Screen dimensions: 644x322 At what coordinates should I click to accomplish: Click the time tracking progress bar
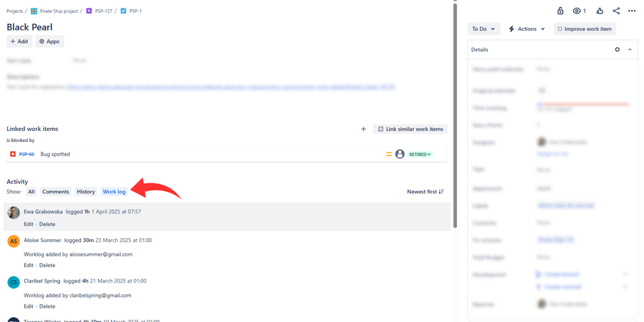pos(583,104)
